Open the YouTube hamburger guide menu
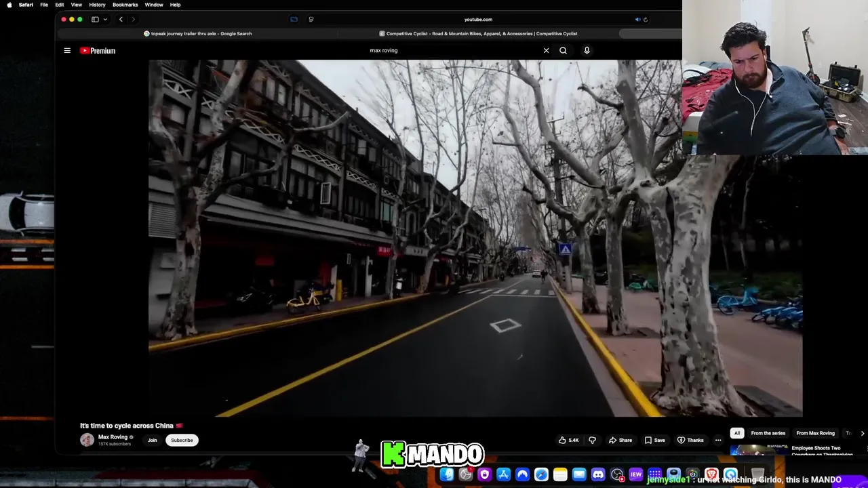This screenshot has width=868, height=488. (x=67, y=50)
